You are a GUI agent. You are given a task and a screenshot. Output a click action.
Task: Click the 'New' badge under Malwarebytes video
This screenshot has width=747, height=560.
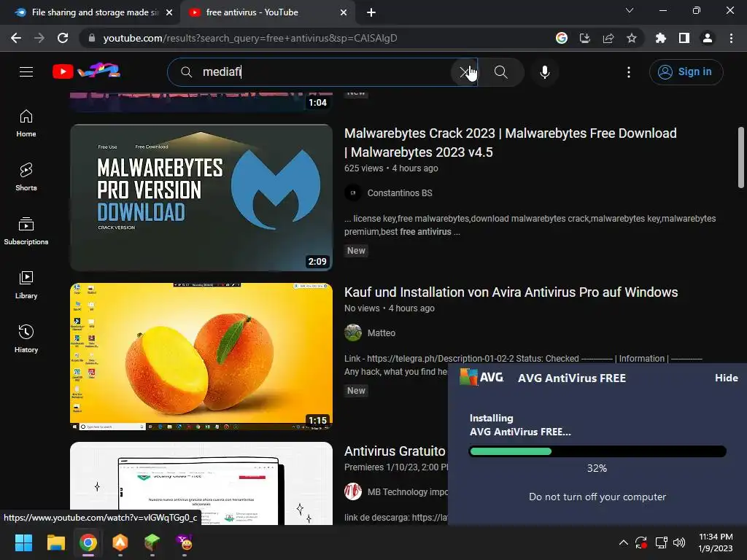(x=356, y=251)
